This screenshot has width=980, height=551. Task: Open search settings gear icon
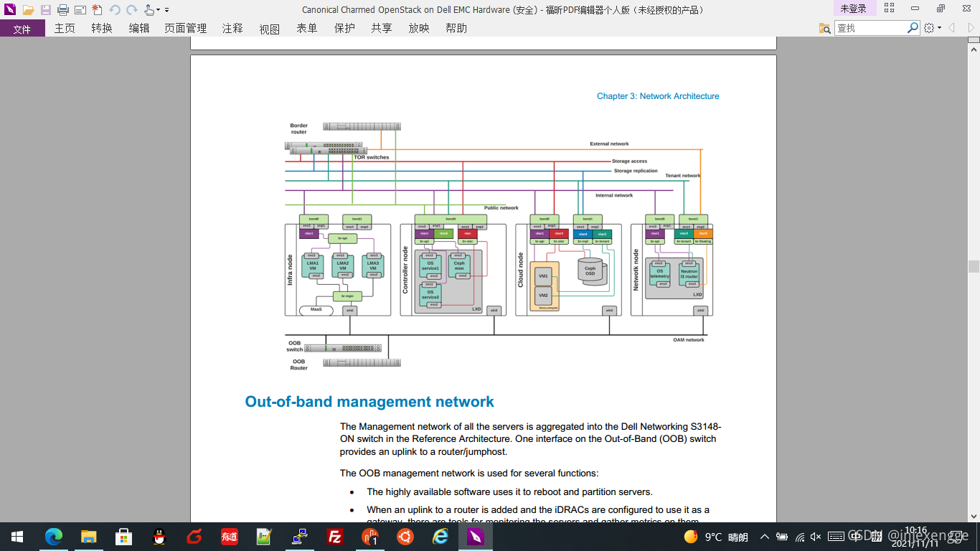tap(930, 28)
